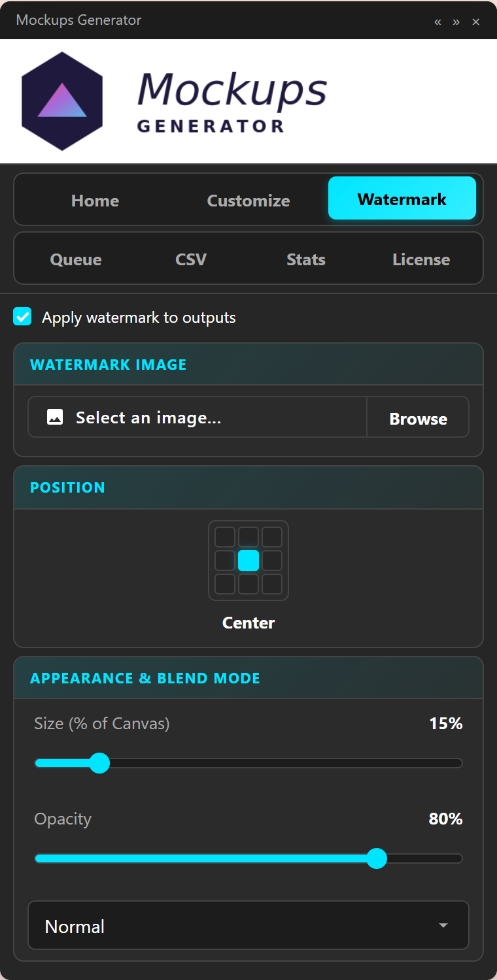This screenshot has height=980, width=497.
Task: Switch to the Customize tab
Action: pyautogui.click(x=248, y=200)
